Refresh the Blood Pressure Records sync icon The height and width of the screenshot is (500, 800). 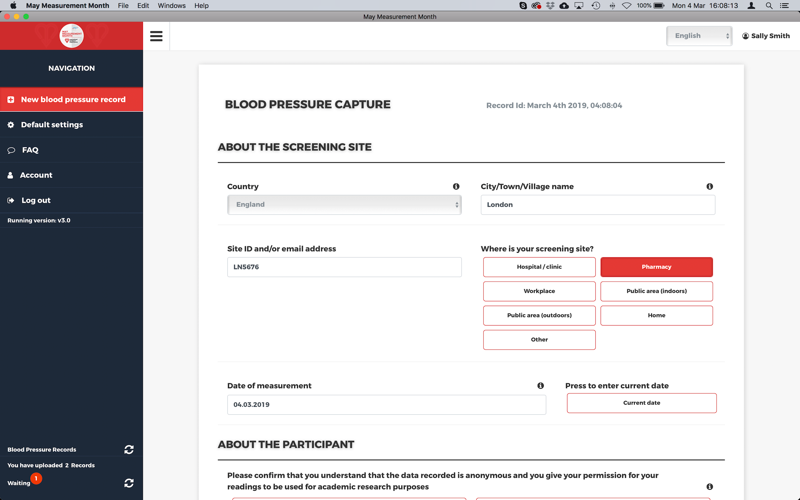click(129, 449)
